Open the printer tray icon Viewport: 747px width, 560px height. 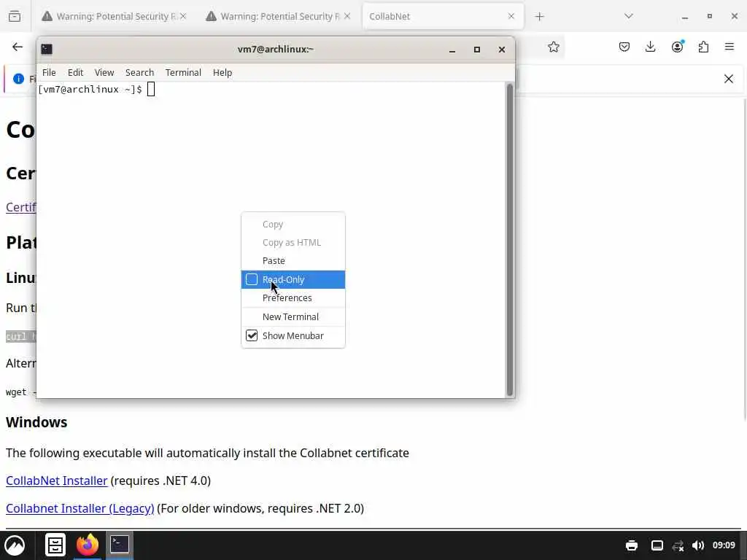(632, 545)
